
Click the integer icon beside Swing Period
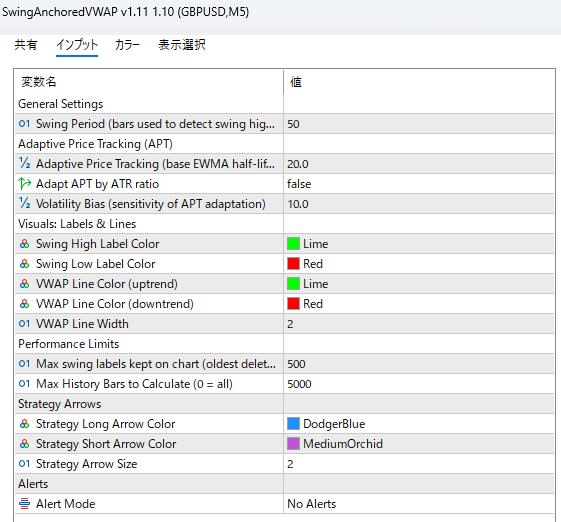coord(24,124)
